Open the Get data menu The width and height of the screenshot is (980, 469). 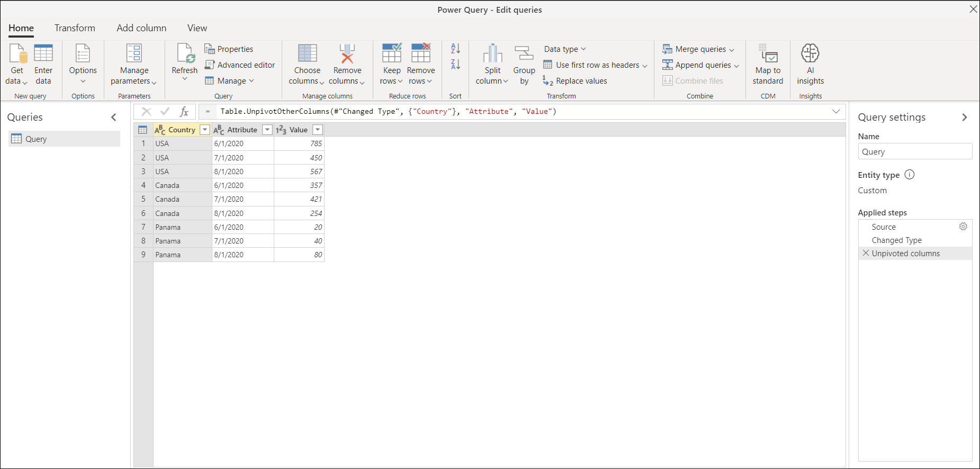16,64
